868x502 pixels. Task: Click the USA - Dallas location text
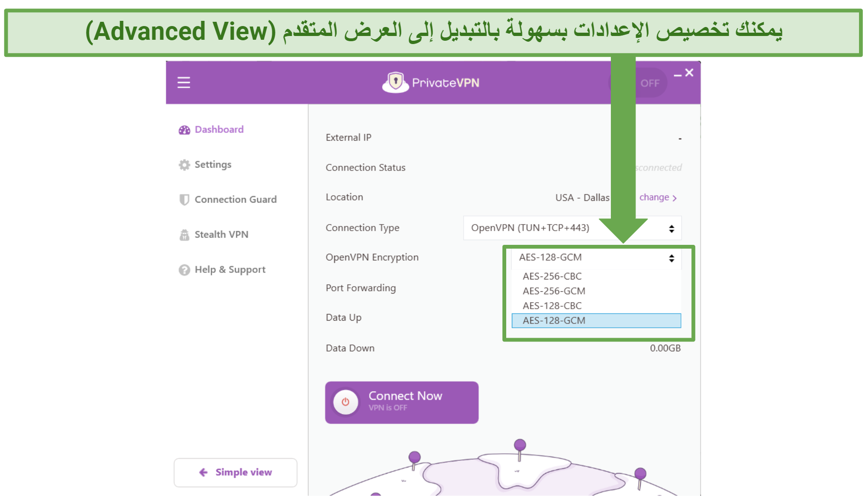point(582,197)
